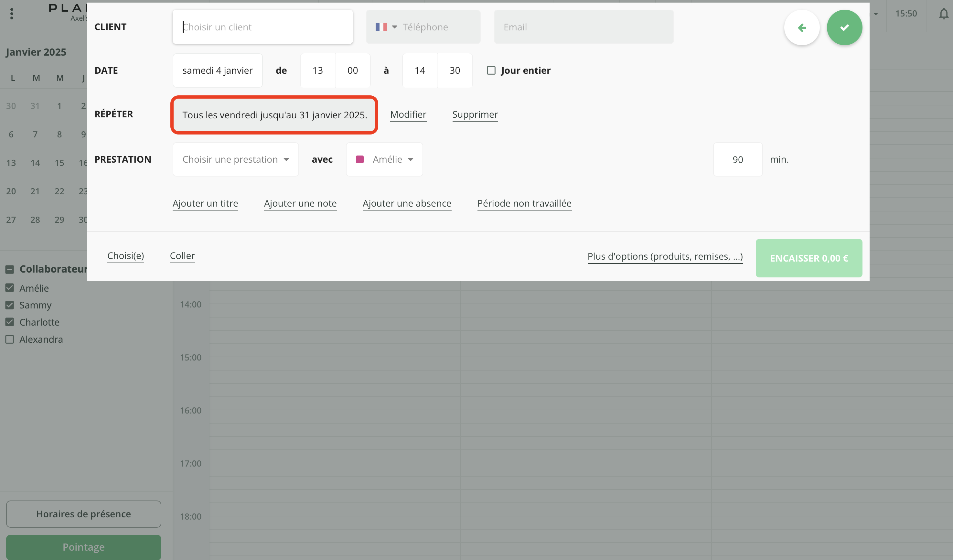Enable the Jour entier checkbox

[x=491, y=70]
